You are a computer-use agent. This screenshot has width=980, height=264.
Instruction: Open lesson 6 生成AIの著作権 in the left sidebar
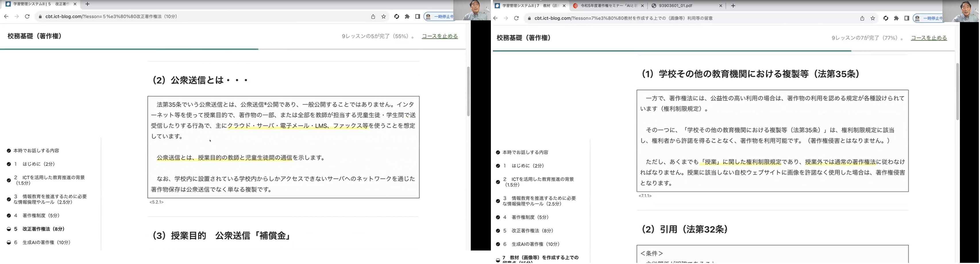pos(42,242)
